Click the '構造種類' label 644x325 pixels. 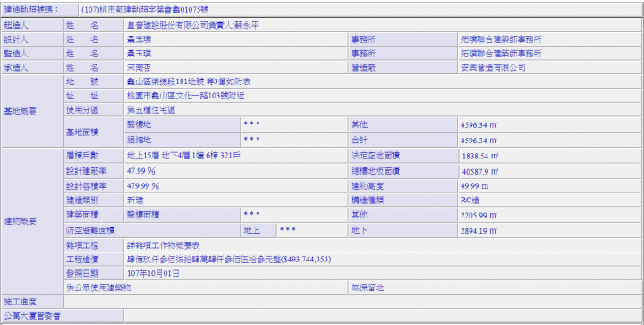tap(368, 200)
